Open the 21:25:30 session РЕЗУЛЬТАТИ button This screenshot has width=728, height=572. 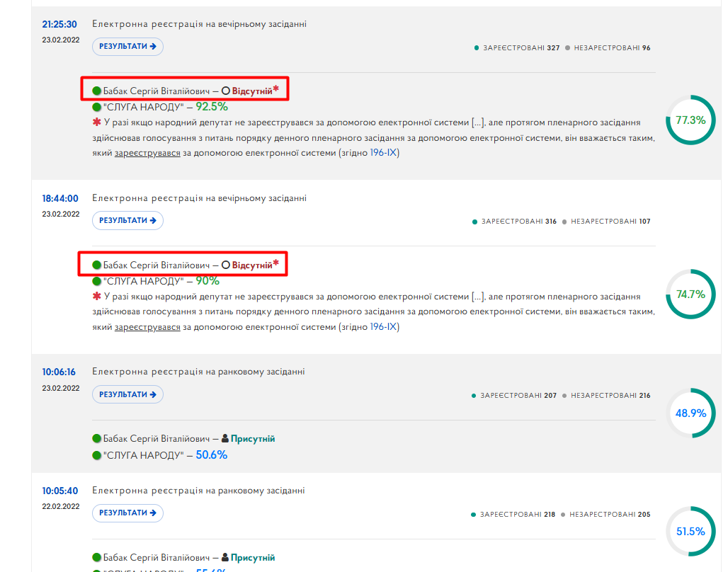pyautogui.click(x=127, y=47)
